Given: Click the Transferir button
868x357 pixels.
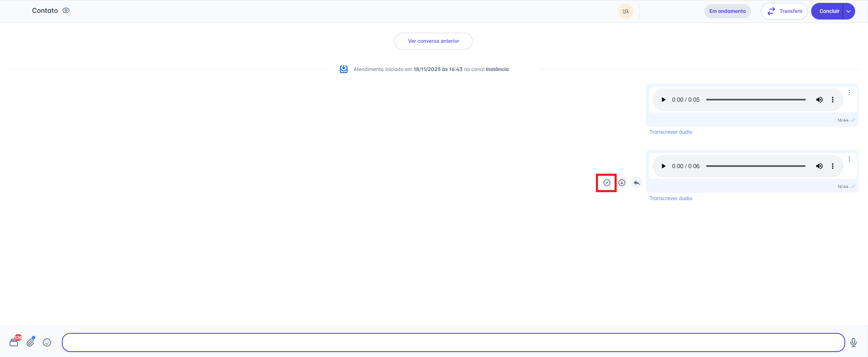Looking at the screenshot, I should tap(784, 11).
